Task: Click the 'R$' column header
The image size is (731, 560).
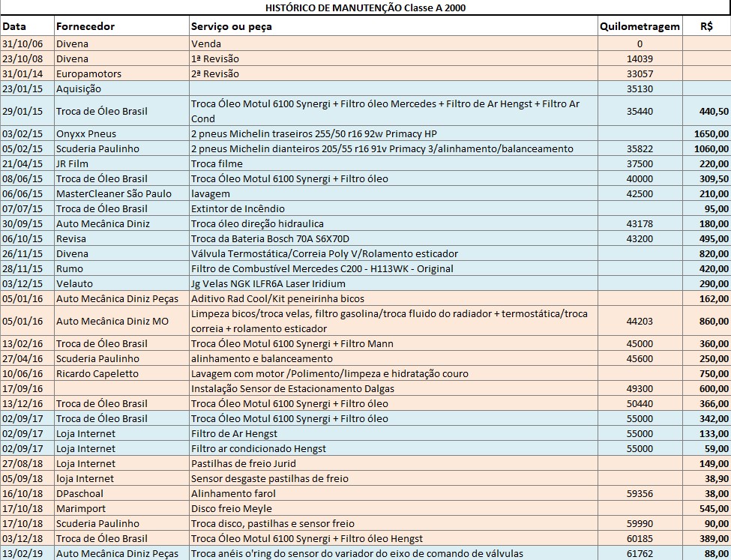Action: coord(706,26)
